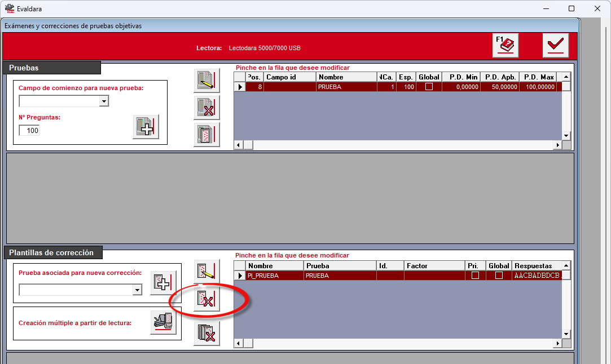Add new correction template with plus icon
This screenshot has width=611, height=364.
point(163,283)
